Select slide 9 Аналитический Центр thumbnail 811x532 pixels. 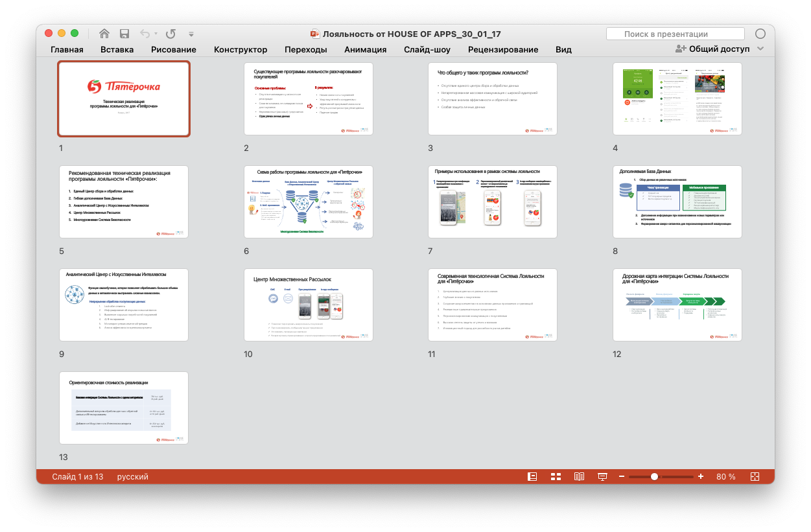124,305
